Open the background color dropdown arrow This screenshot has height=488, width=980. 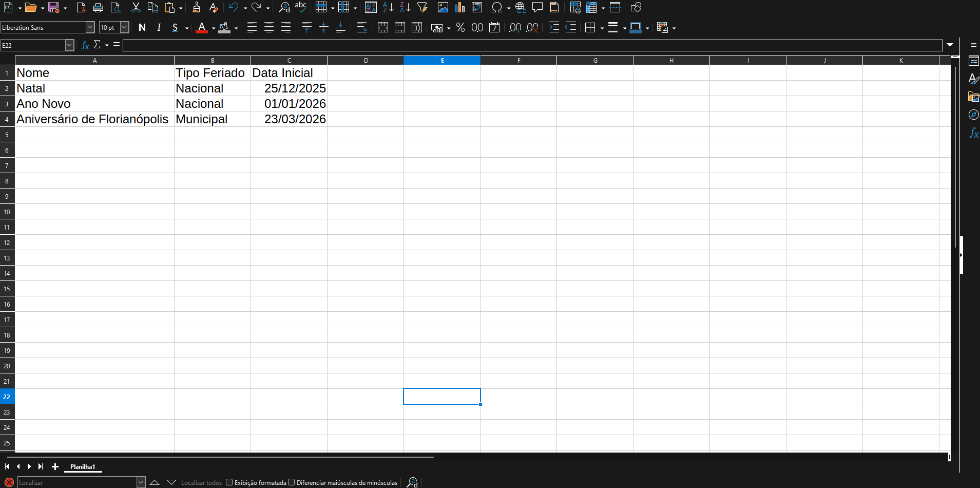click(x=236, y=28)
